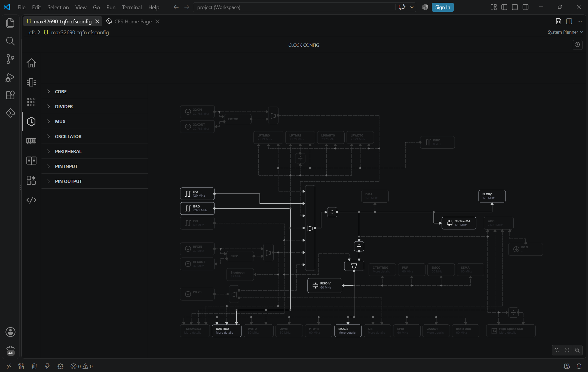Open the Extensions view
This screenshot has height=372, width=588.
(10, 95)
